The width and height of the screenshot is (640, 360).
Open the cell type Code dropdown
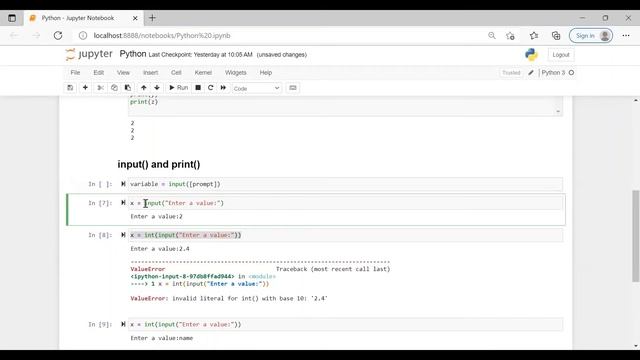pos(256,88)
